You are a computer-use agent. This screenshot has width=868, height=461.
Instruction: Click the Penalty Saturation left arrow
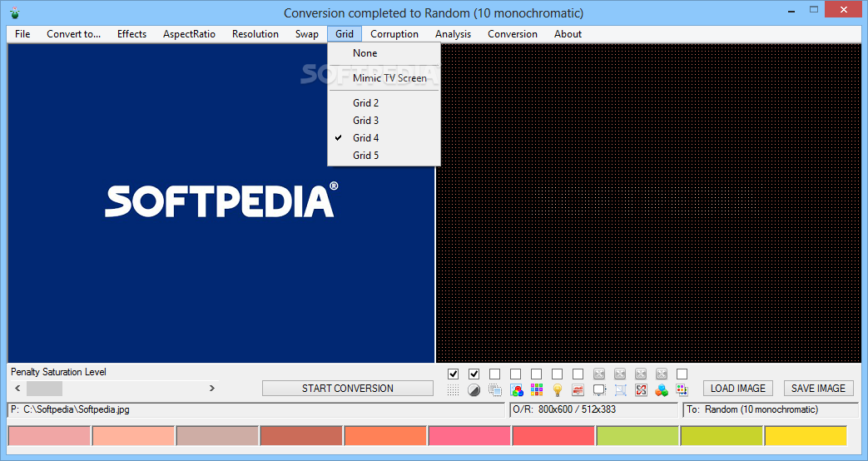coord(17,389)
